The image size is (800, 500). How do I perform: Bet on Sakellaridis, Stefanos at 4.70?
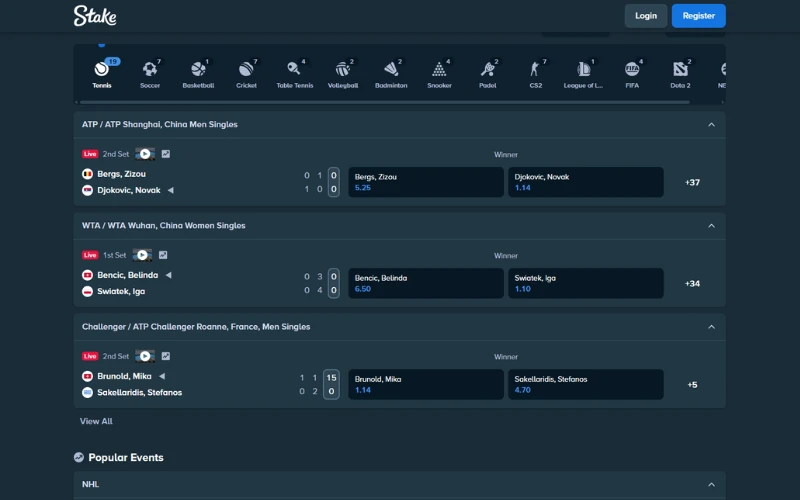click(586, 384)
